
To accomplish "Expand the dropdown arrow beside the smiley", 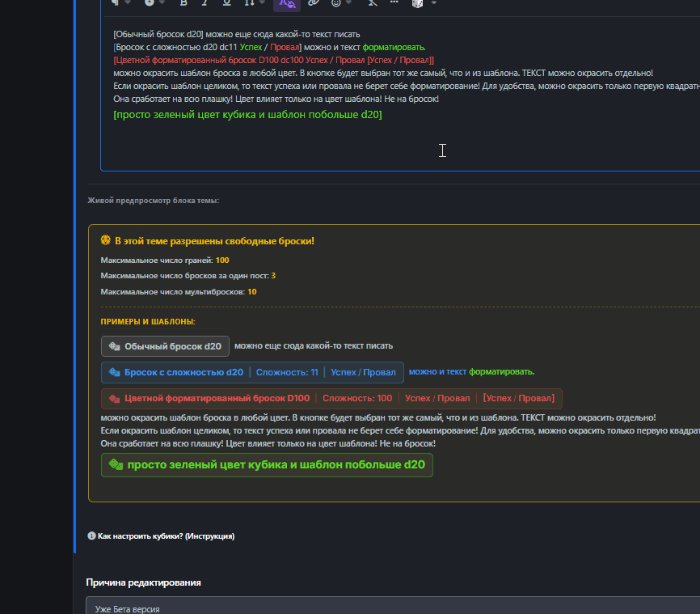I will click(348, 2).
